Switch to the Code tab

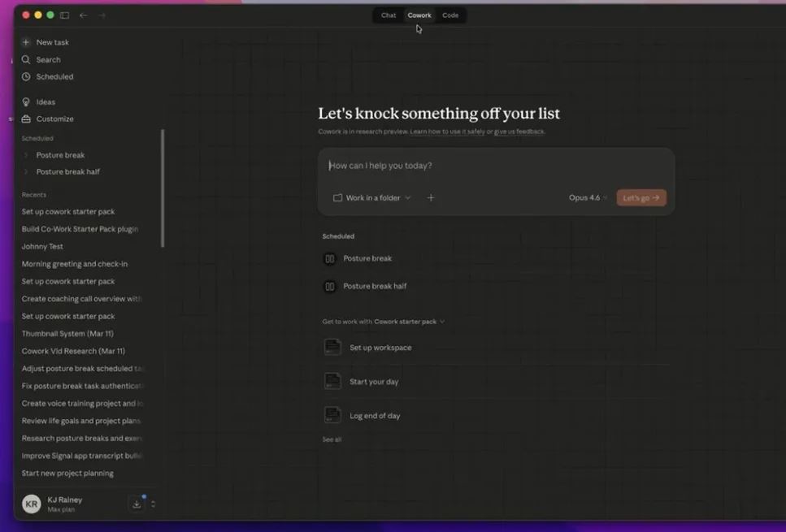coord(450,15)
